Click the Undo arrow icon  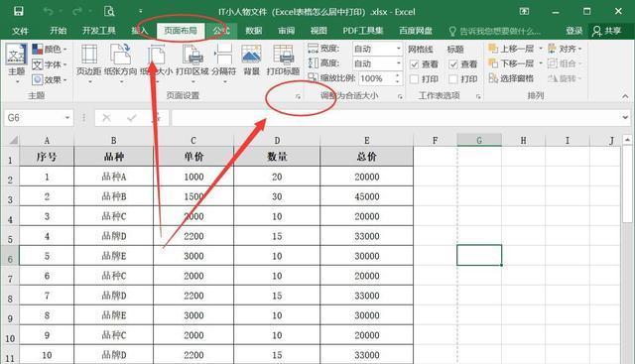tap(49, 11)
